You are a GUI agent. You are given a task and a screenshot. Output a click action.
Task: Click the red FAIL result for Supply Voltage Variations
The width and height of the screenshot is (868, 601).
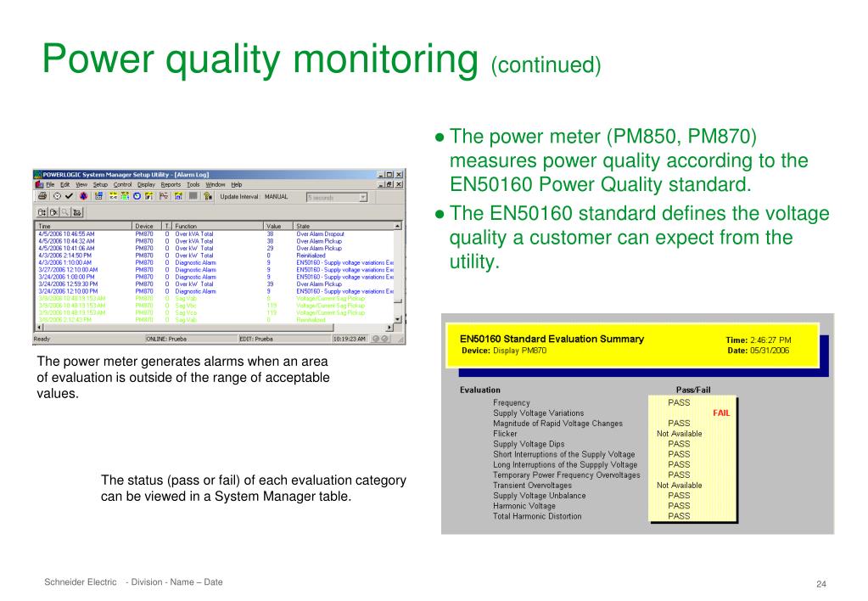click(x=721, y=413)
